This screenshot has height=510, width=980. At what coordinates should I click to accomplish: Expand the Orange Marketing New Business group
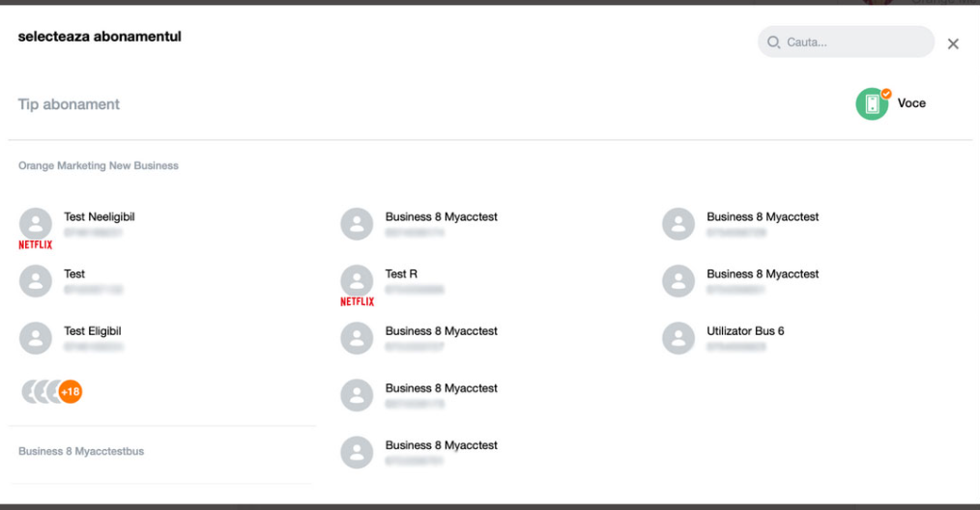tap(99, 166)
